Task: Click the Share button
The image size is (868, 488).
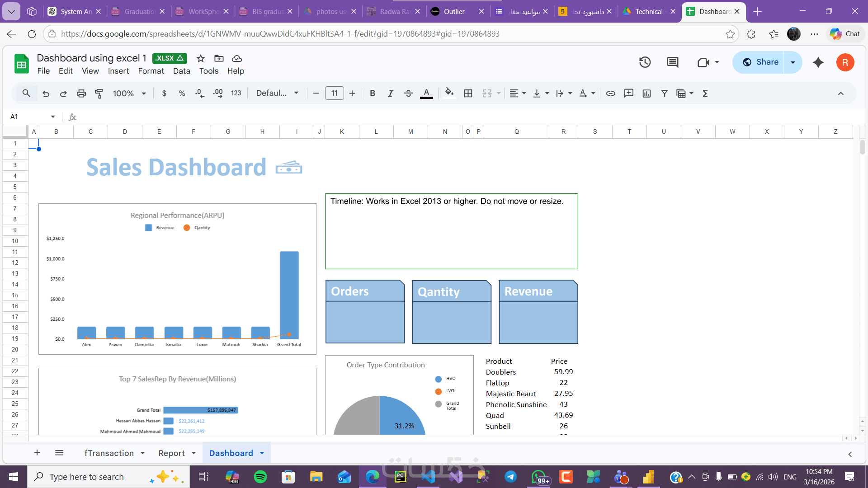Action: click(761, 62)
